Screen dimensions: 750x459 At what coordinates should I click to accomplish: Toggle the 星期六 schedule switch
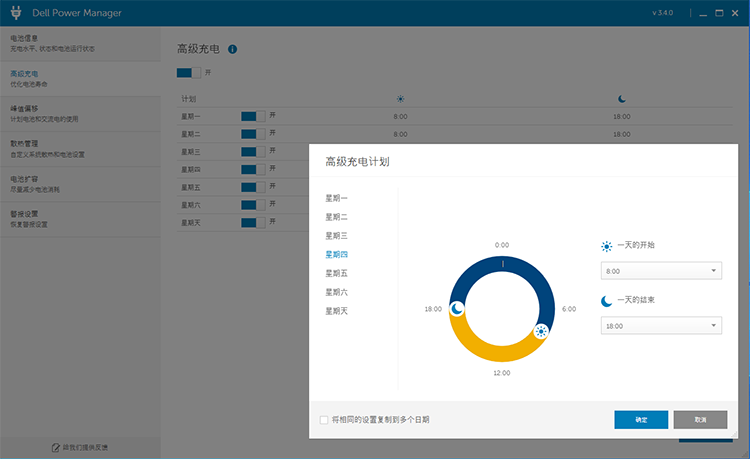pyautogui.click(x=253, y=205)
